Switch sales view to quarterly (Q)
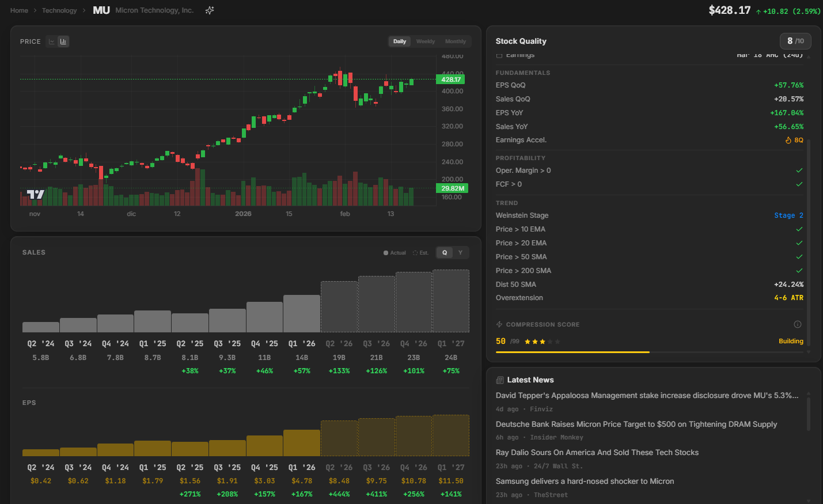This screenshot has width=823, height=504. [x=445, y=253]
